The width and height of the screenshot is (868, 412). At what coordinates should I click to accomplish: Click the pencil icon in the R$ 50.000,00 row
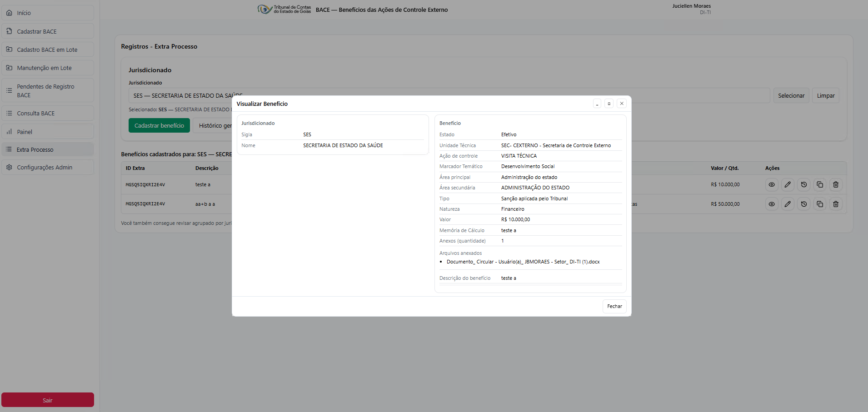(x=788, y=204)
